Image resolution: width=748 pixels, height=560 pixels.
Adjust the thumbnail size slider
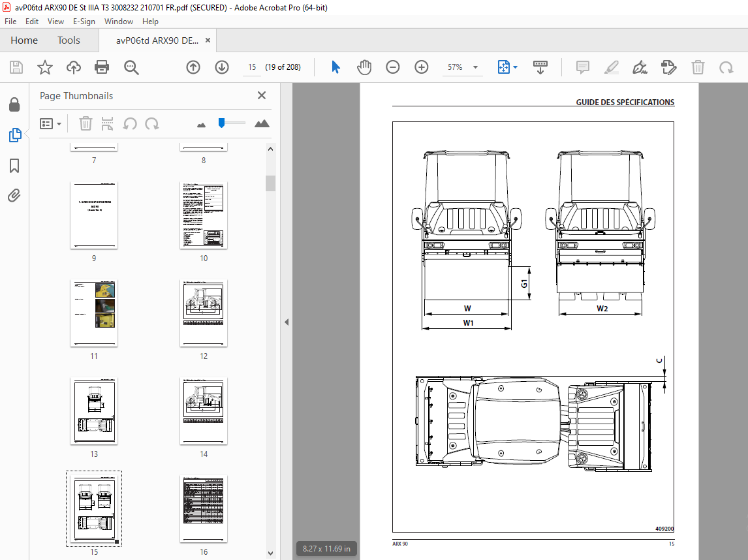tap(221, 123)
